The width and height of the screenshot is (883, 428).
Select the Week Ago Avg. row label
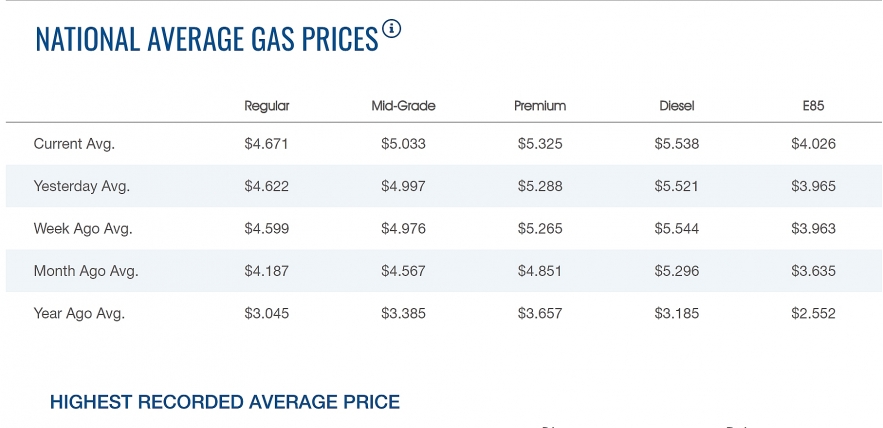[83, 229]
